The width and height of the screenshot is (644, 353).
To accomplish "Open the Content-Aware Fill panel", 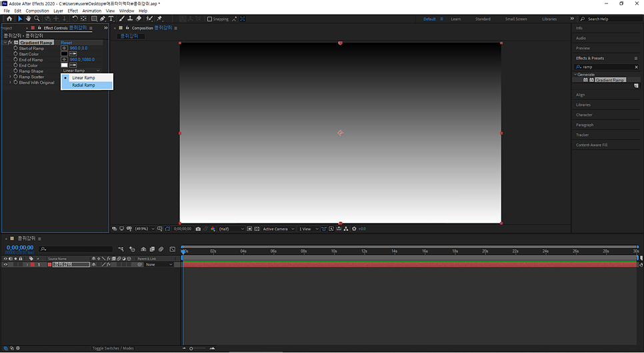I will click(x=591, y=145).
